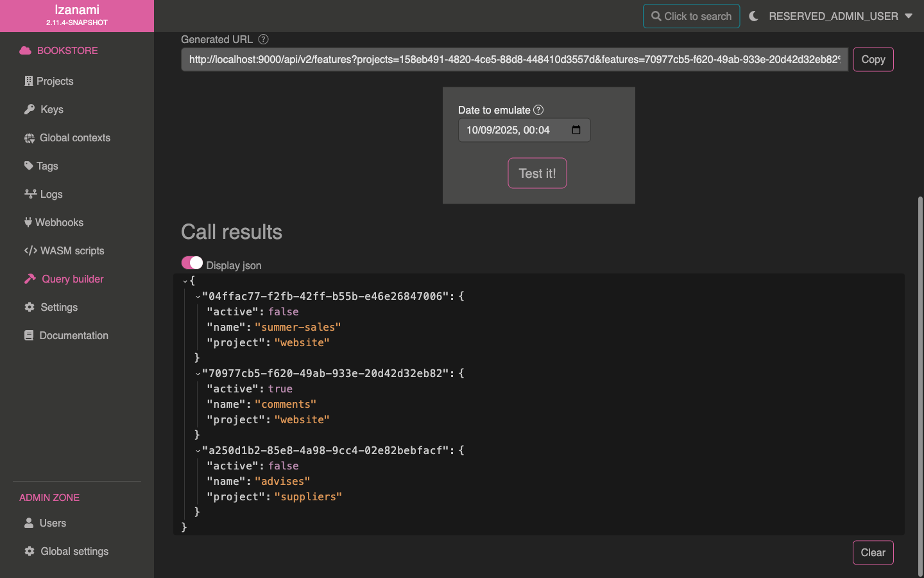Screen dimensions: 924x578
Task: Click the help icon beside Generated URL
Action: pyautogui.click(x=263, y=39)
